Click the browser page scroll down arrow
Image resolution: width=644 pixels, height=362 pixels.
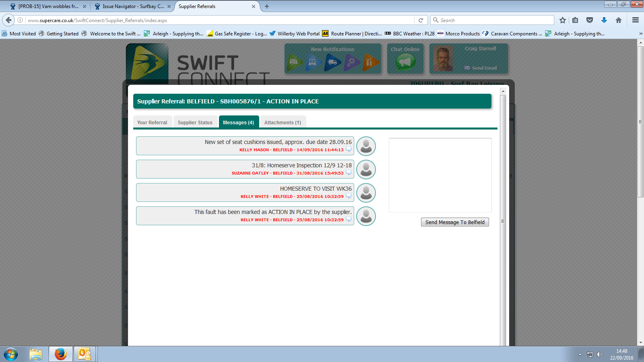[641, 343]
